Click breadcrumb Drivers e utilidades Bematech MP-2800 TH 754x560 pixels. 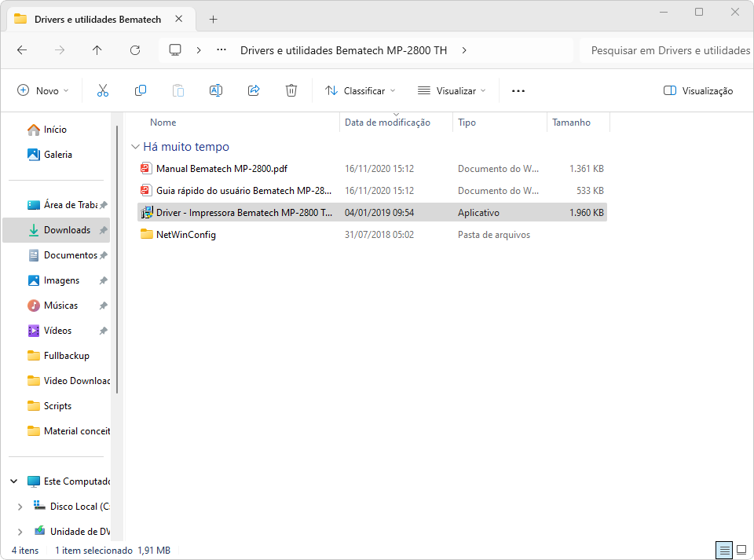pos(343,50)
